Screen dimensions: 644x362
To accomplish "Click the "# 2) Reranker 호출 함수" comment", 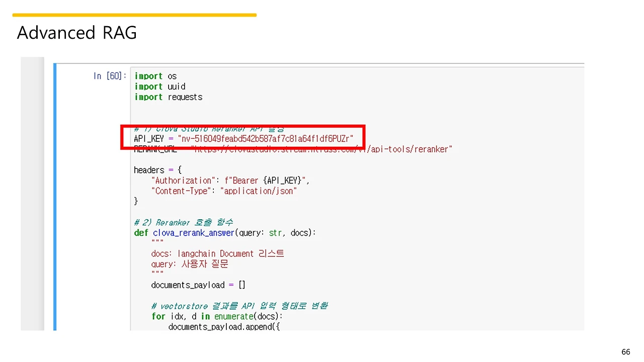I will [183, 222].
